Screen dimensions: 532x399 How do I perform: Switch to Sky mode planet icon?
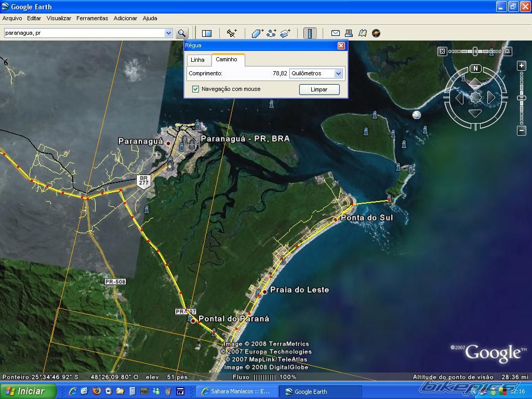376,33
